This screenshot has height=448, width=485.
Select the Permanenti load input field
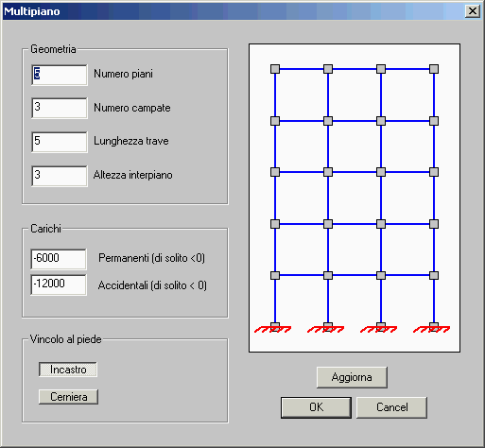tap(59, 259)
